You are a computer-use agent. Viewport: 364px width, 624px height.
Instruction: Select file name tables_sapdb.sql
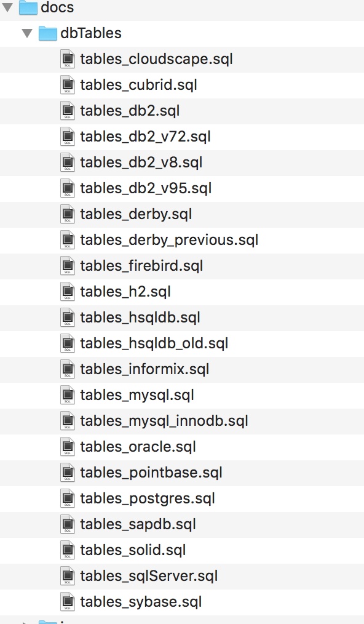point(138,525)
